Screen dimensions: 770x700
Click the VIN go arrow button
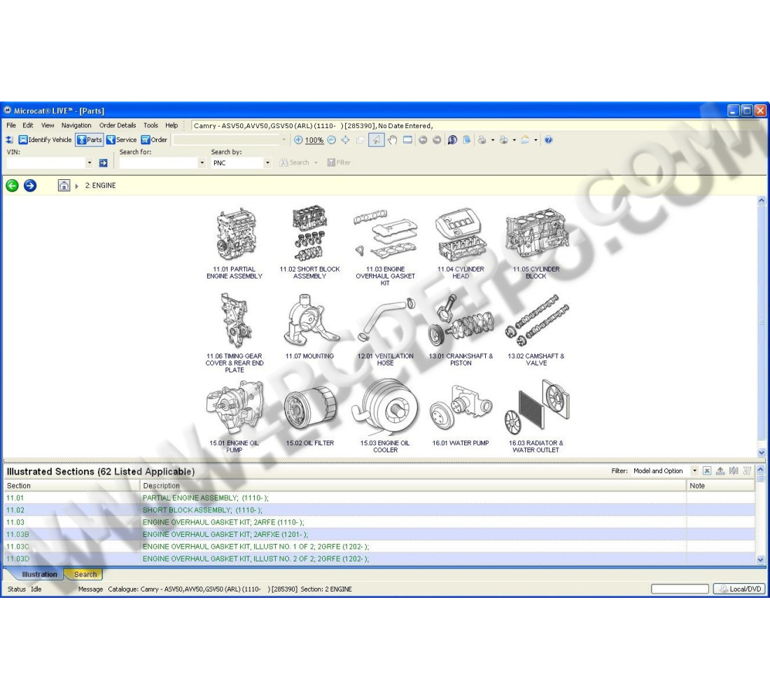click(x=103, y=163)
